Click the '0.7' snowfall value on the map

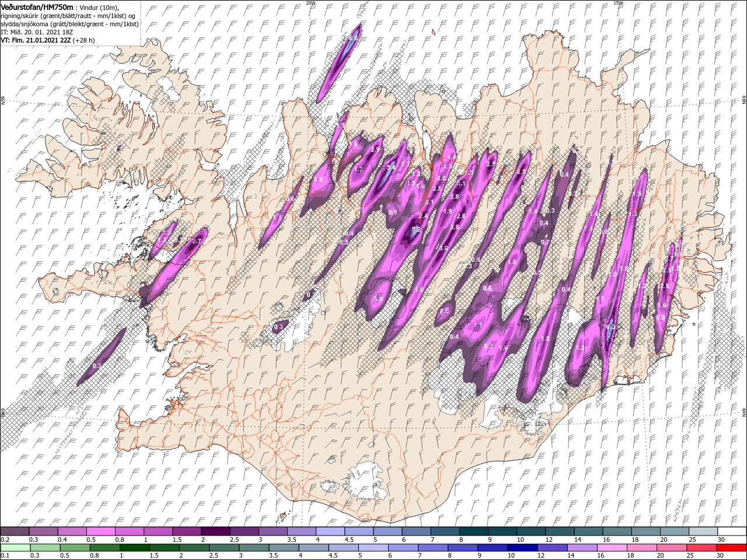pos(545,242)
